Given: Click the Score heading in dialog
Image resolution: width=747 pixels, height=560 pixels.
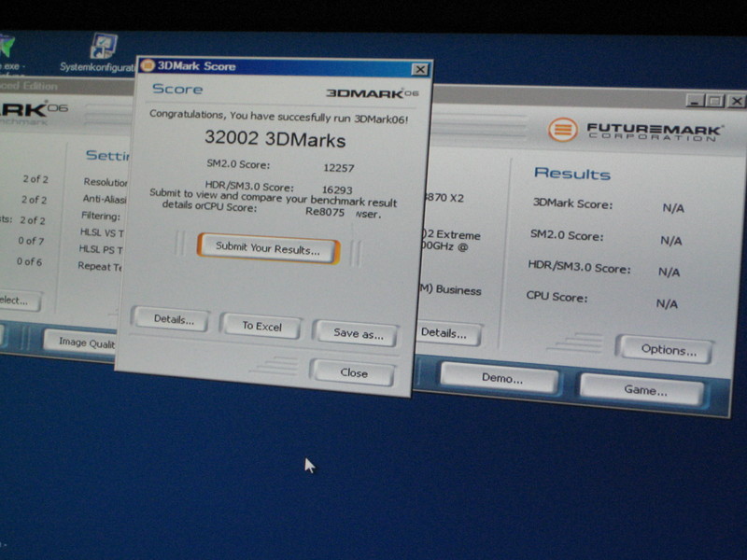Looking at the screenshot, I should pos(177,89).
